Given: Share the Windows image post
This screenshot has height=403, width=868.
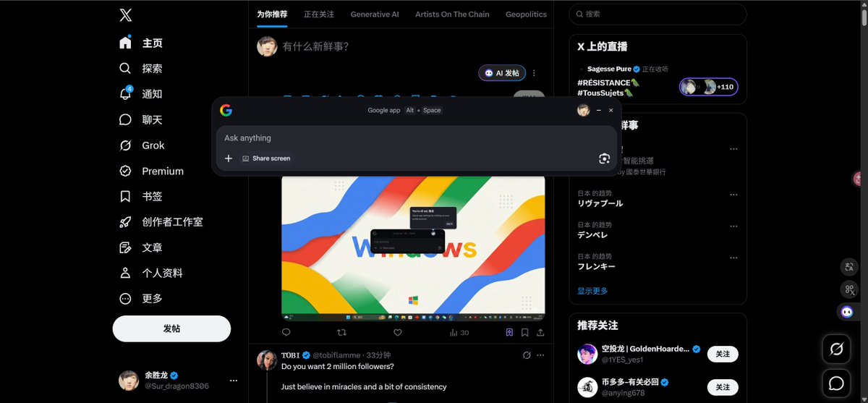Looking at the screenshot, I should pos(540,333).
